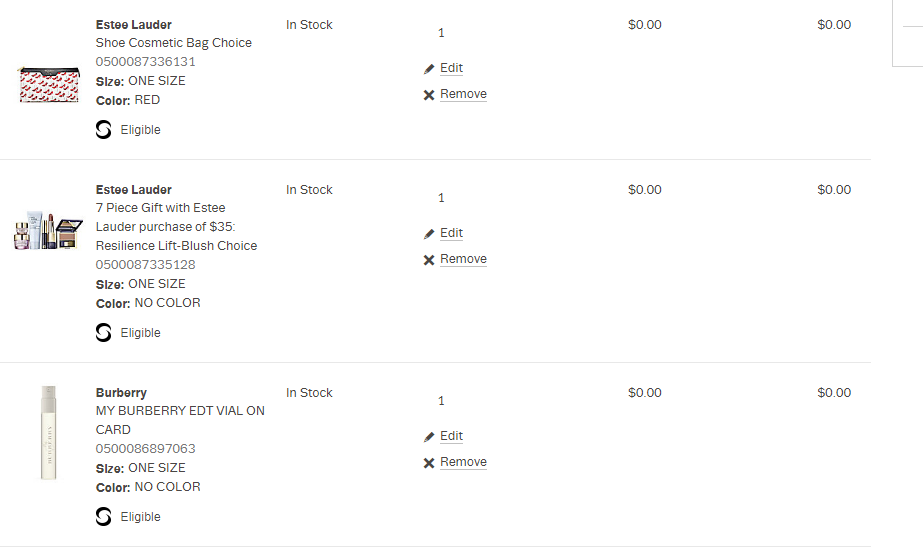Remove the MY BURBERRY EDT VIAL item

463,462
